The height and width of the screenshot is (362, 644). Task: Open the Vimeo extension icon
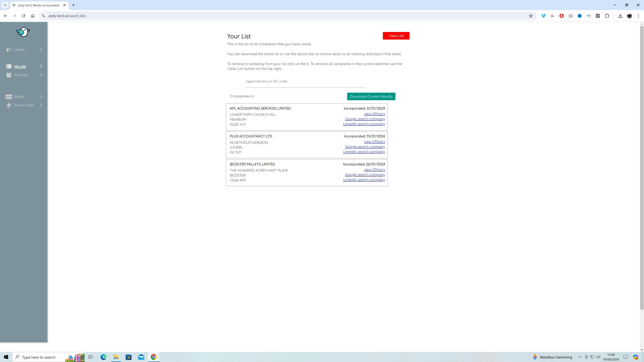pyautogui.click(x=543, y=16)
